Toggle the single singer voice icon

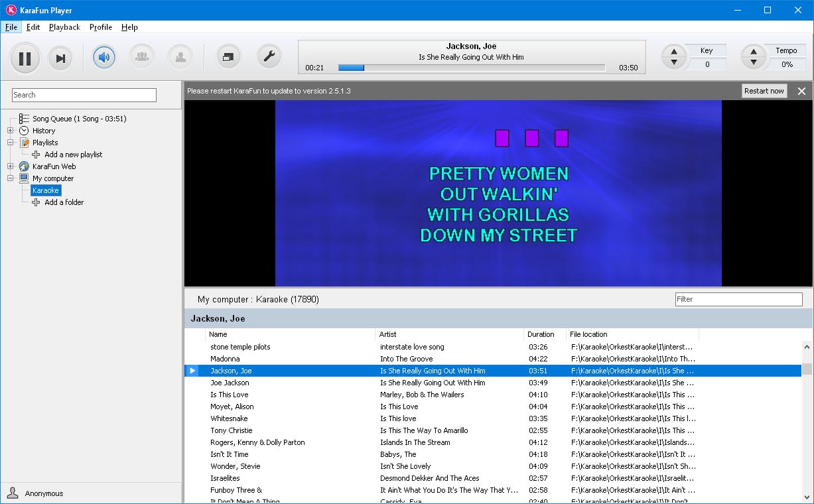click(x=180, y=57)
